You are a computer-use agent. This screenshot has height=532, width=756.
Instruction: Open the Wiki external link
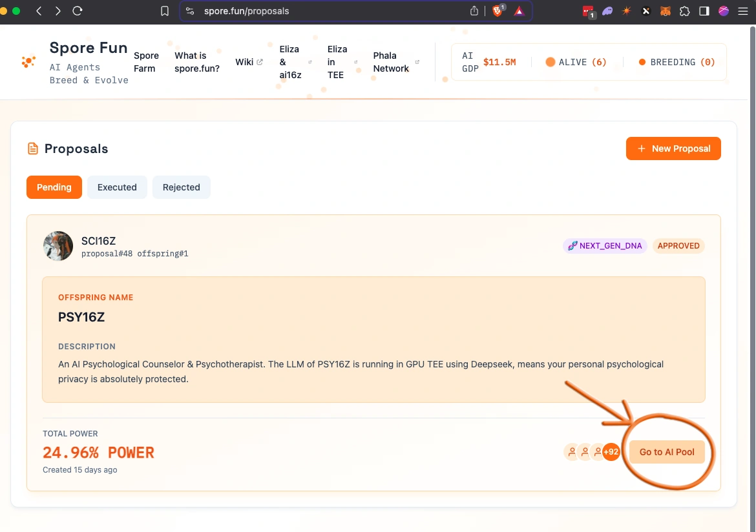point(249,62)
